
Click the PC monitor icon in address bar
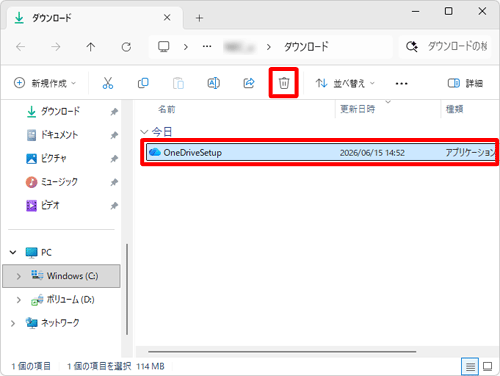(x=163, y=47)
